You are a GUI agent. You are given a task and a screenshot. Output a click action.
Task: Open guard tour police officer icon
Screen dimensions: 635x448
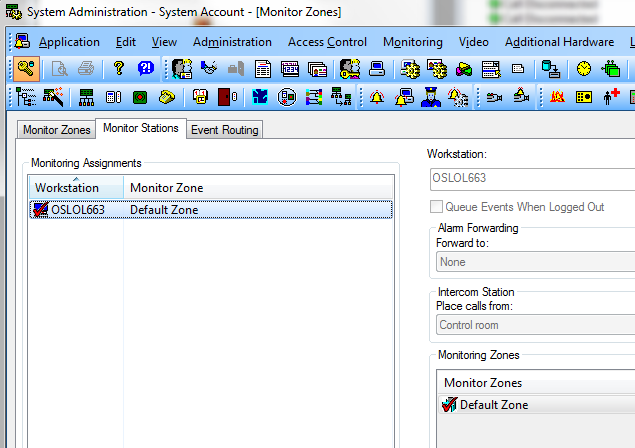pos(431,98)
